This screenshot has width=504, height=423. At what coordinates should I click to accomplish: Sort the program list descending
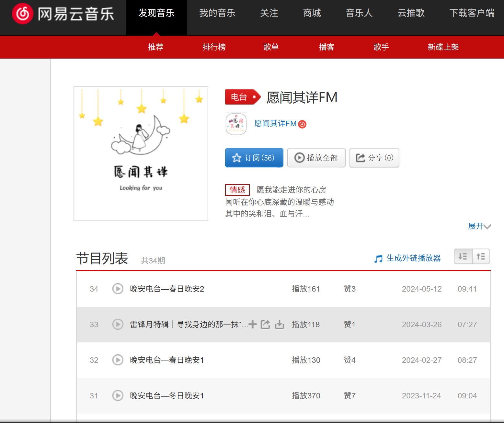(x=463, y=257)
